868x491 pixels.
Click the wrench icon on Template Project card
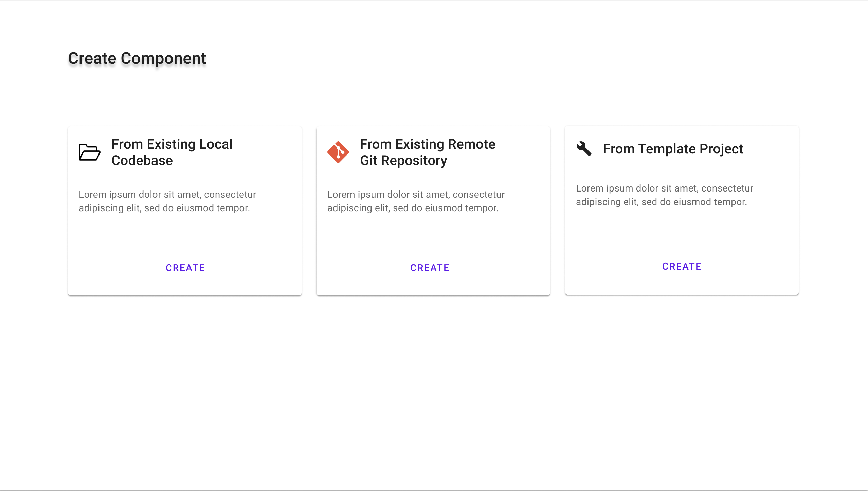coord(584,149)
